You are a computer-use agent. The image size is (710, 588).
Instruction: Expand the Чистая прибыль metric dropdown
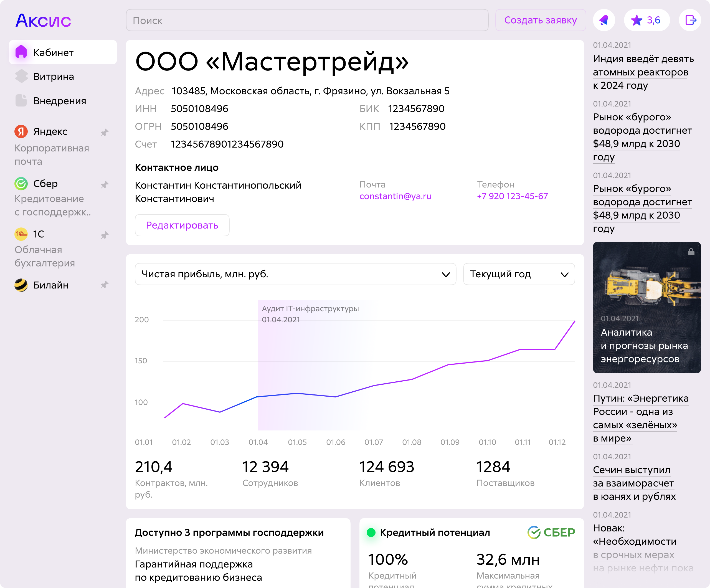coord(295,274)
